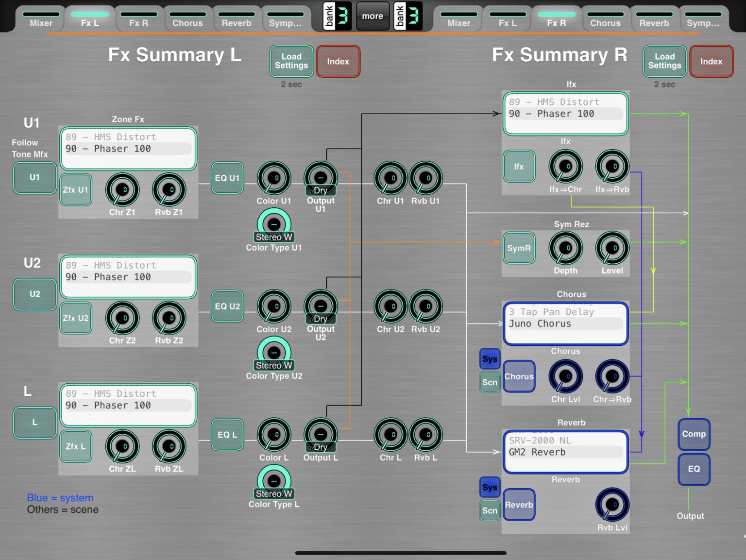Click the Rvb U2 send knob
This screenshot has height=560, width=746.
point(425,306)
